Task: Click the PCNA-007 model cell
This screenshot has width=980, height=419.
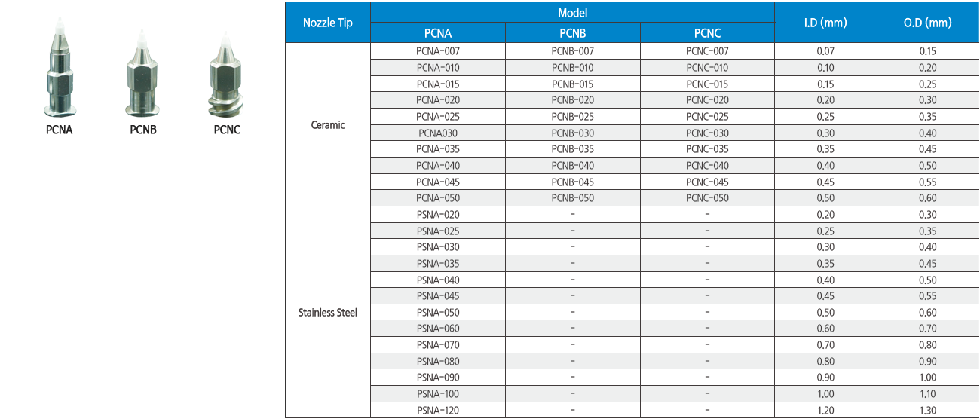Action: point(437,51)
